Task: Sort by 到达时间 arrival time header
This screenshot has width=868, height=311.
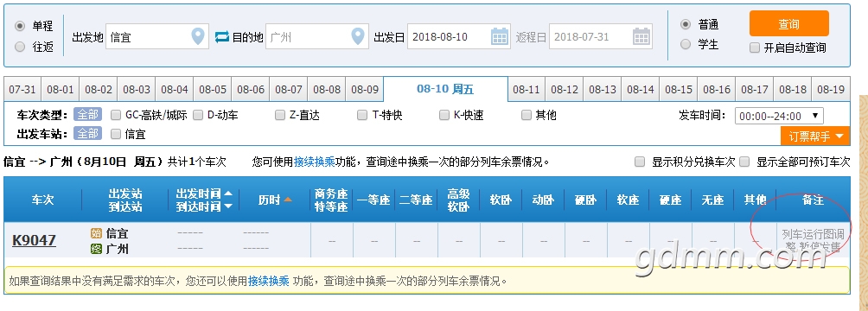Action: point(204,206)
